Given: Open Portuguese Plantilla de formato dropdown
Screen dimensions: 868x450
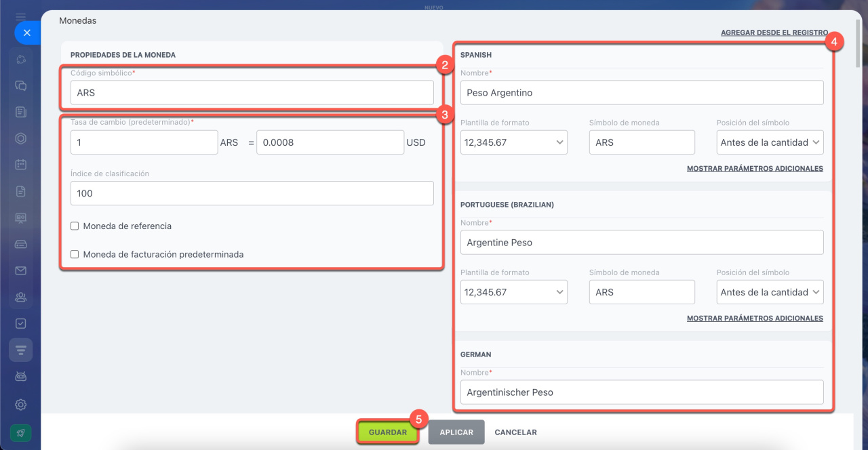Looking at the screenshot, I should [x=514, y=292].
